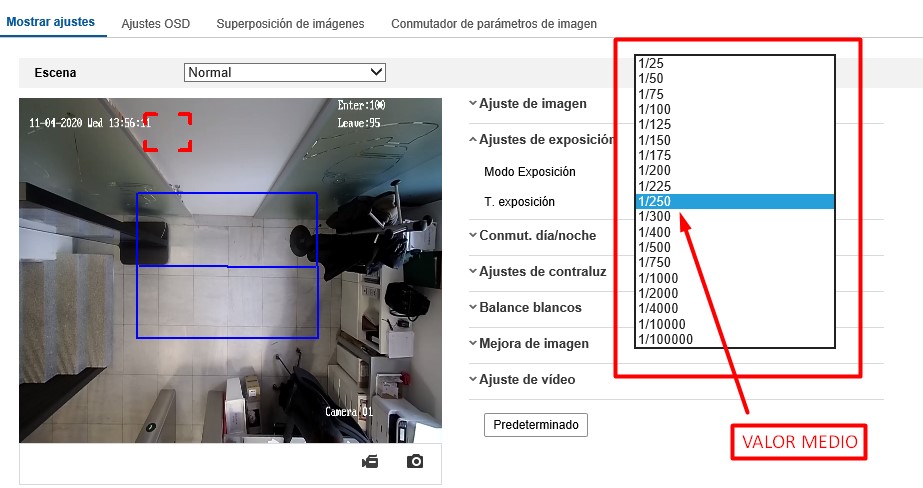Viewport: 923px width, 488px height.
Task: Expand the Ajuste de imagen section
Action: [532, 103]
